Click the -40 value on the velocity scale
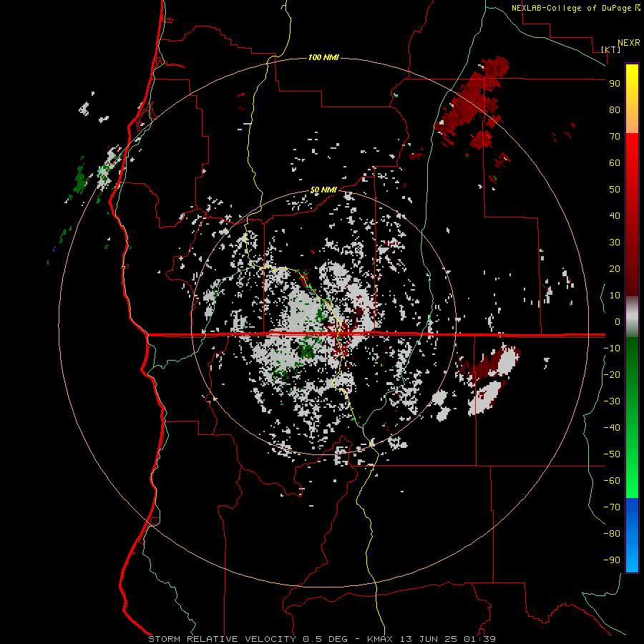The image size is (644, 644). point(612,428)
